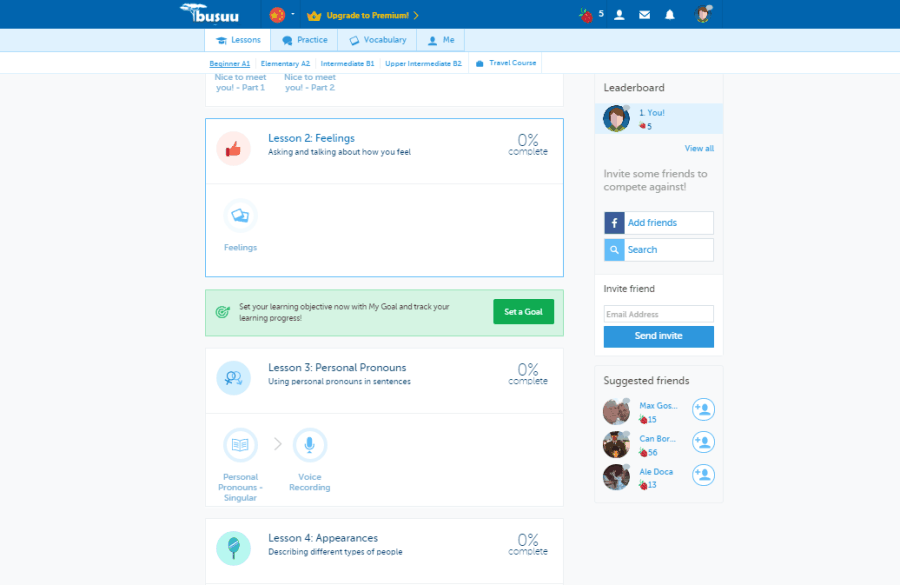Click the profile avatar in header

pos(703,14)
